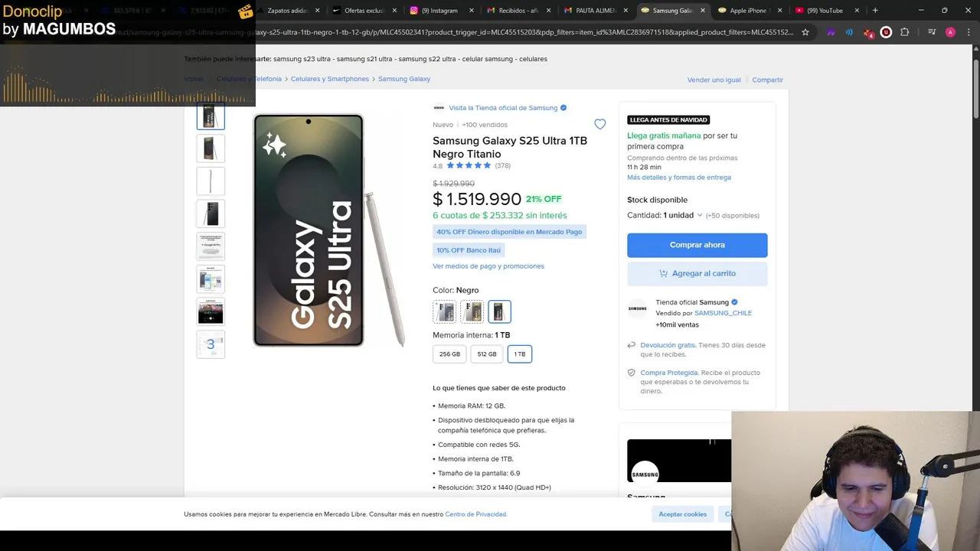The width and height of the screenshot is (980, 551).
Task: Click the Chrome profile avatar icon
Action: click(x=950, y=32)
